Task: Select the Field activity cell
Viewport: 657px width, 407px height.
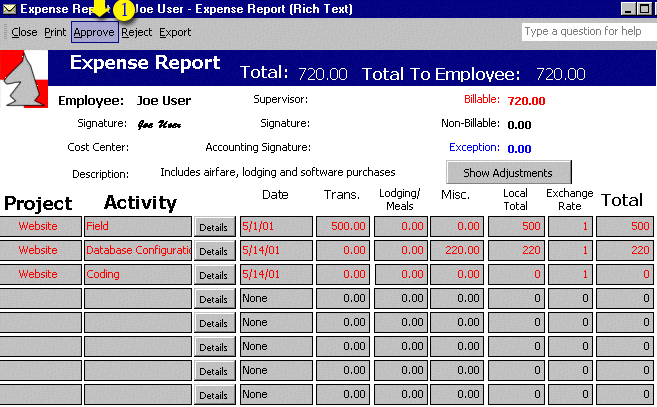Action: pos(138,226)
